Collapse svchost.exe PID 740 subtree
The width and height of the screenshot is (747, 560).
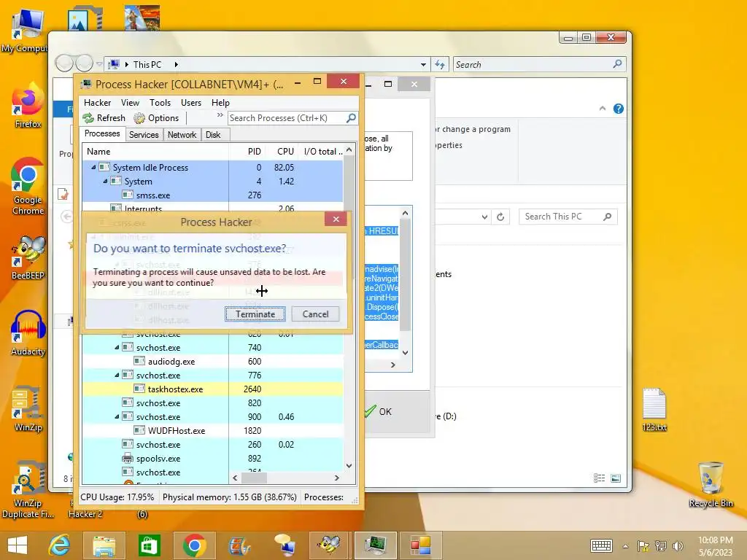[117, 347]
